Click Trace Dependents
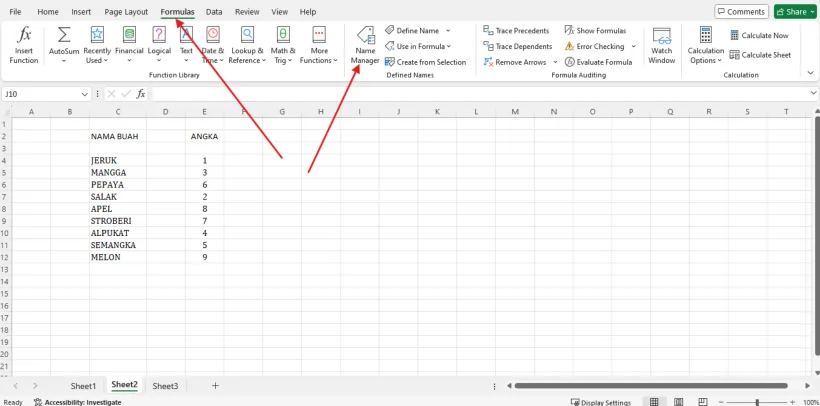Viewport: 820px width, 406px height. pyautogui.click(x=518, y=46)
